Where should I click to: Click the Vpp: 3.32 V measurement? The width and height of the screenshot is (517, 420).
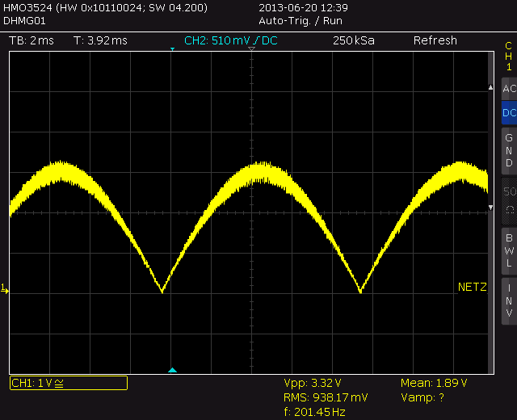pos(313,383)
